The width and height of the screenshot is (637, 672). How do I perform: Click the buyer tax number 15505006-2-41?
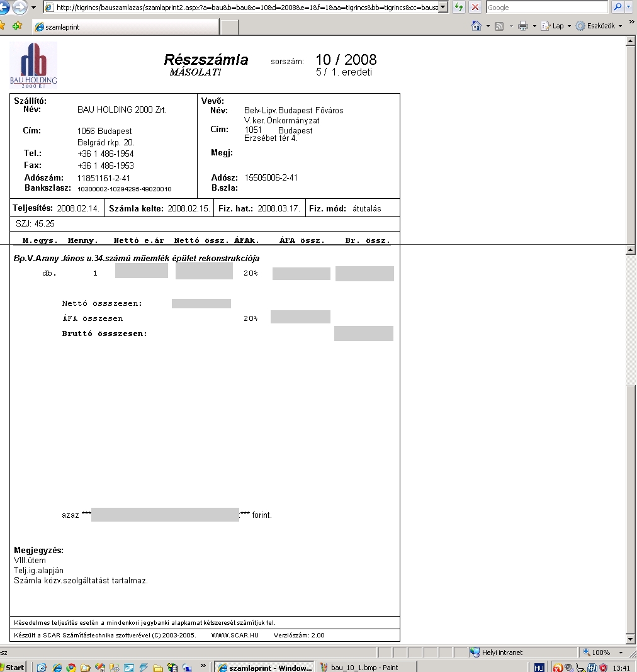271,177
